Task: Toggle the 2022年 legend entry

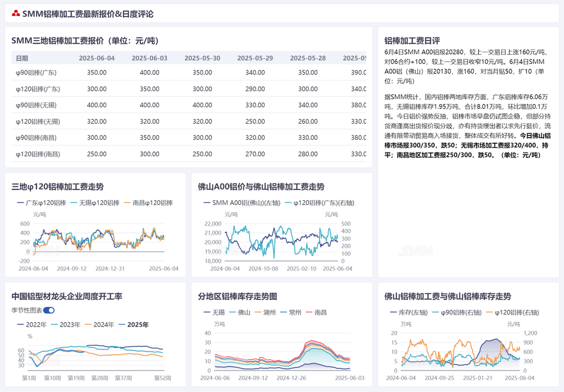Action: tap(31, 325)
